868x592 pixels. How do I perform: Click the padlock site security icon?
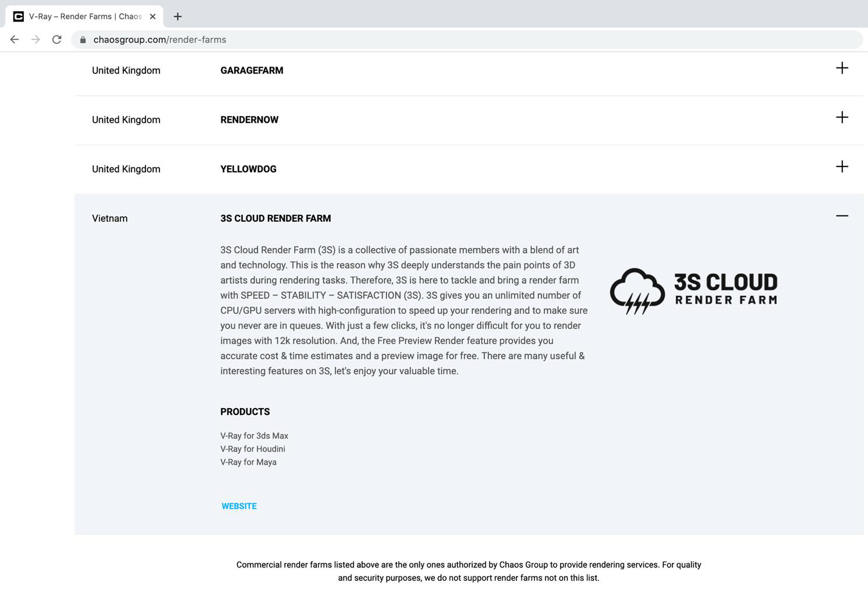tap(83, 40)
